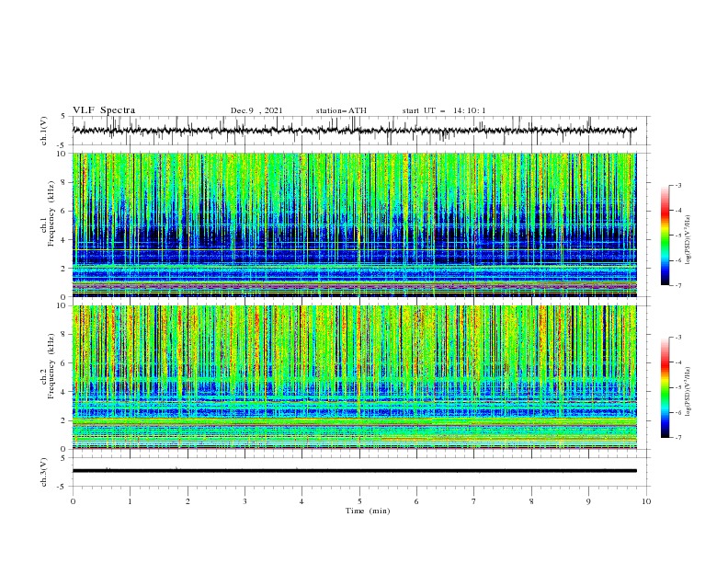Click the "-7" label on ch.2 color bar
The image size is (728, 563).
pos(677,438)
